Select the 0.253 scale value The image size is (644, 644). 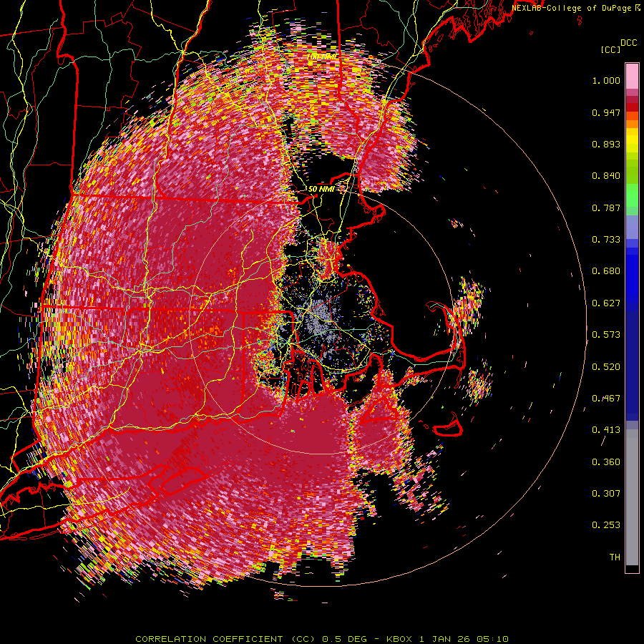coord(606,525)
